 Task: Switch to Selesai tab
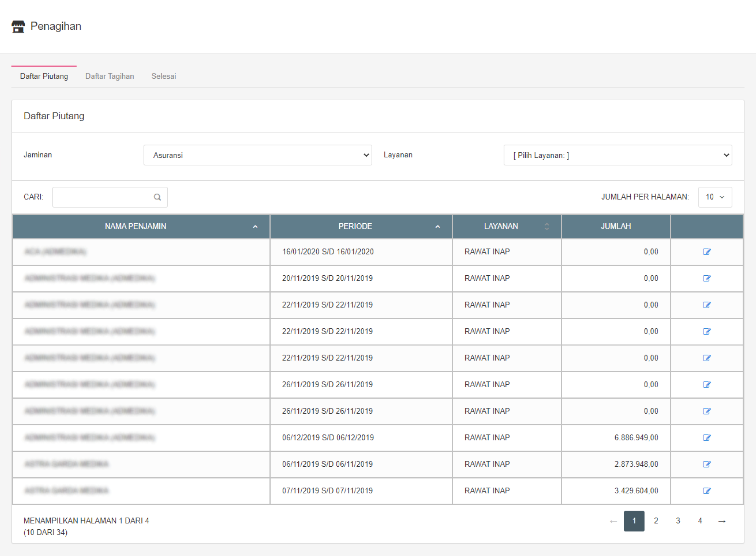(163, 76)
